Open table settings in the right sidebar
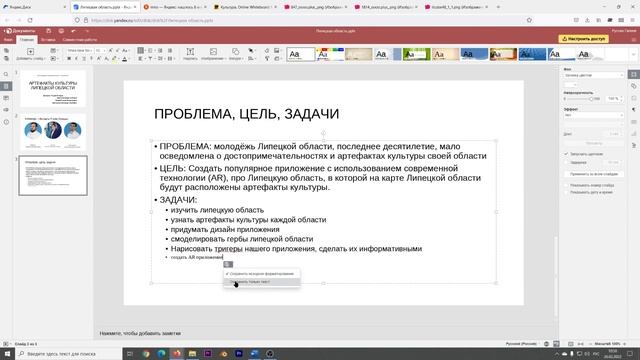This screenshot has width=640, height=360. coord(633,122)
